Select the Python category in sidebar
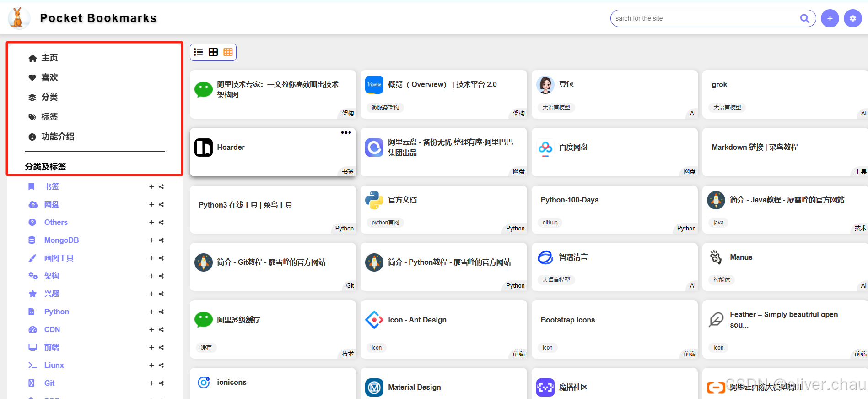This screenshot has height=399, width=868. click(x=56, y=312)
